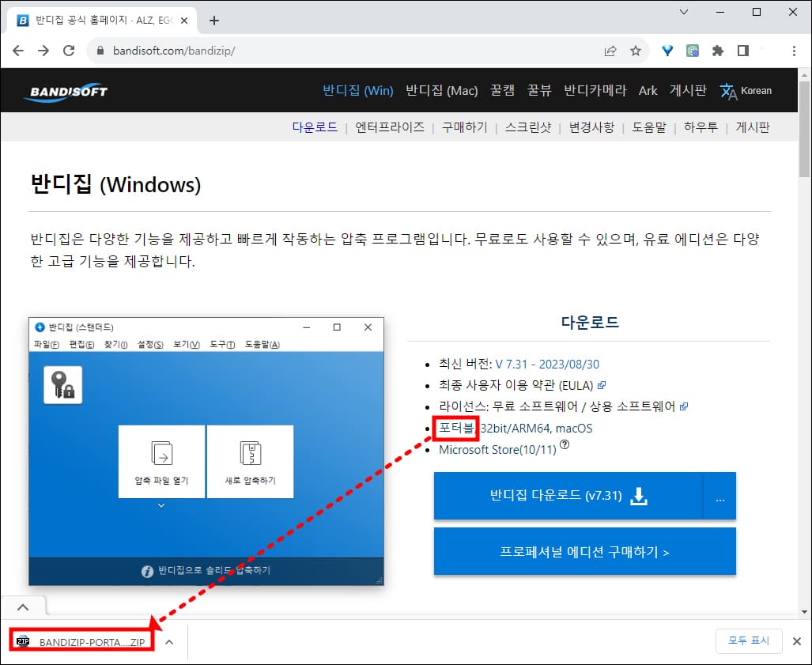The width and height of the screenshot is (812, 665).
Task: Click the Bandisoft logo
Action: [x=69, y=89]
